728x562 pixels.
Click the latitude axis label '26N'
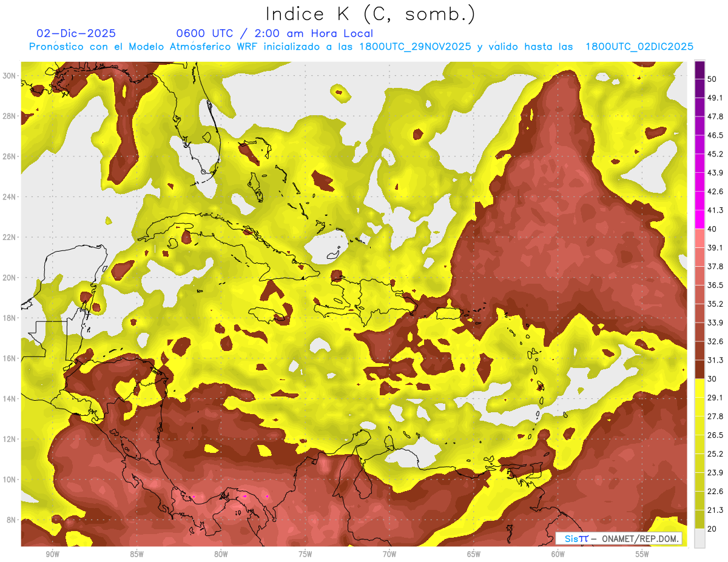(10, 156)
